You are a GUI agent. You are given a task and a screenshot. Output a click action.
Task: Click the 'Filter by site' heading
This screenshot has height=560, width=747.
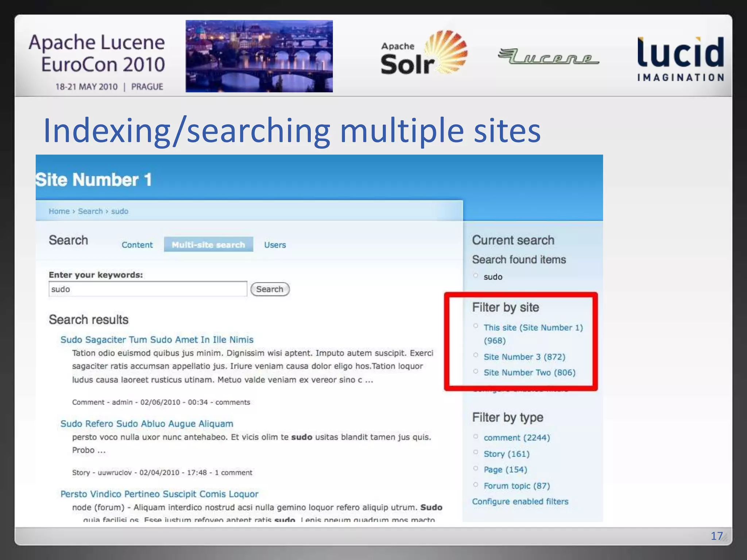[x=506, y=307]
